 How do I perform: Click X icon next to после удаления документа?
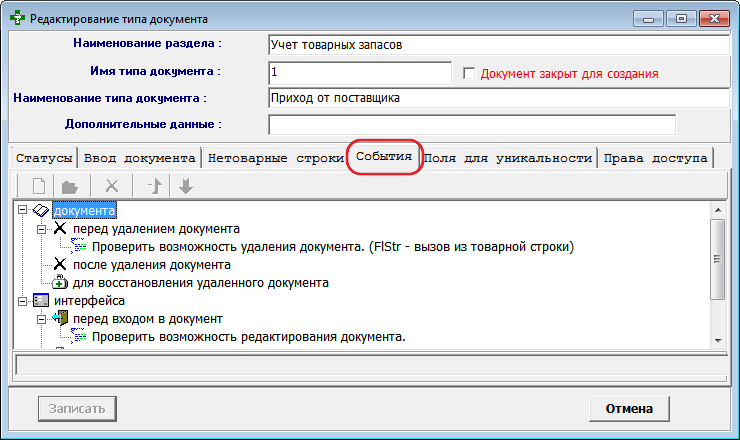pyautogui.click(x=60, y=264)
